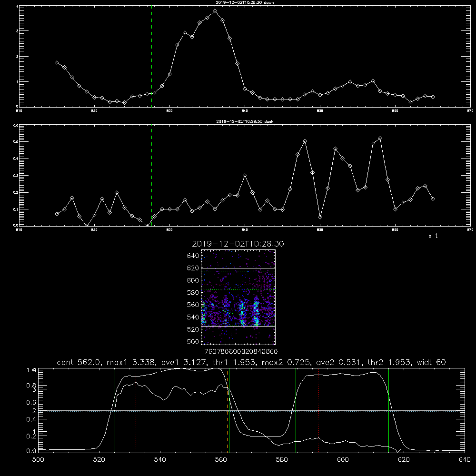Screen dimensions: 476x476
Task: Click the lowest dusk point near x 850
Action: (320, 218)
